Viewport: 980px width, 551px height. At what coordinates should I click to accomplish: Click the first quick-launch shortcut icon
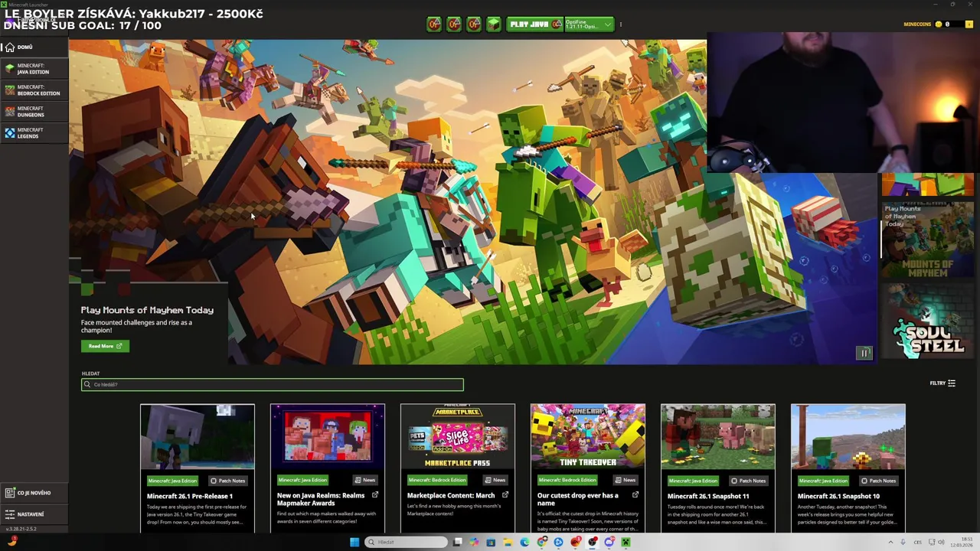click(434, 24)
